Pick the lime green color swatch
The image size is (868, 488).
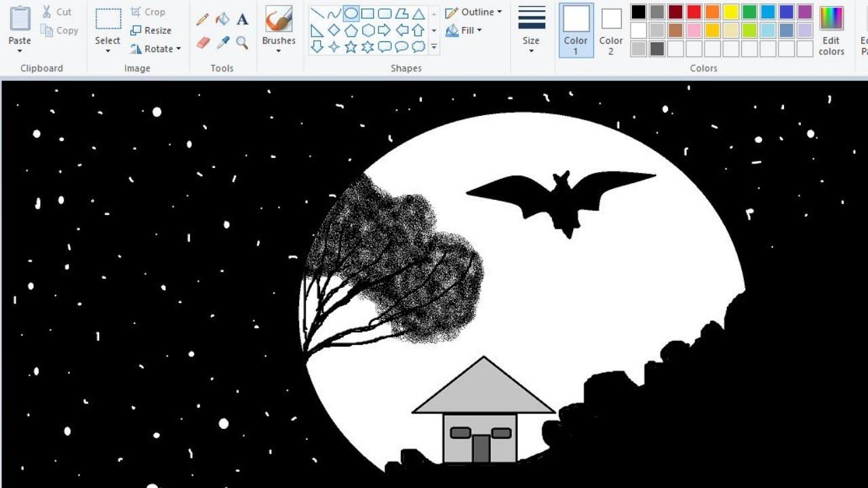click(x=749, y=30)
